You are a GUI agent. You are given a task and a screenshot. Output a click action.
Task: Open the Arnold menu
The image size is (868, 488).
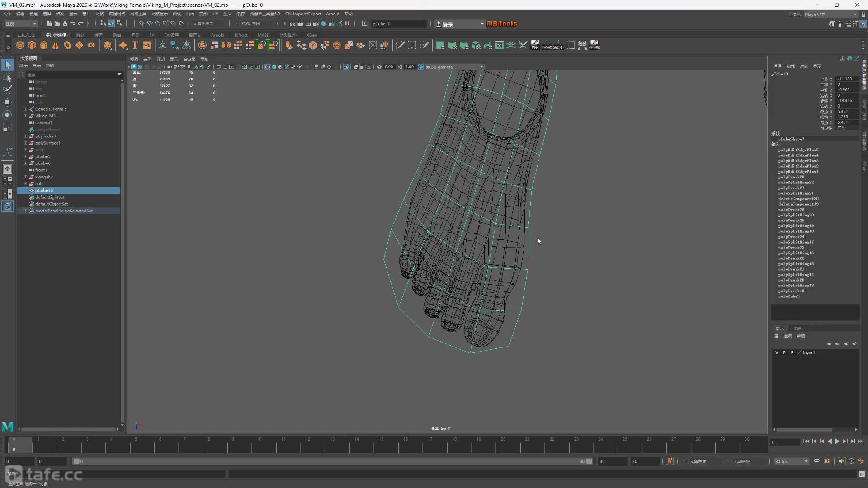332,14
